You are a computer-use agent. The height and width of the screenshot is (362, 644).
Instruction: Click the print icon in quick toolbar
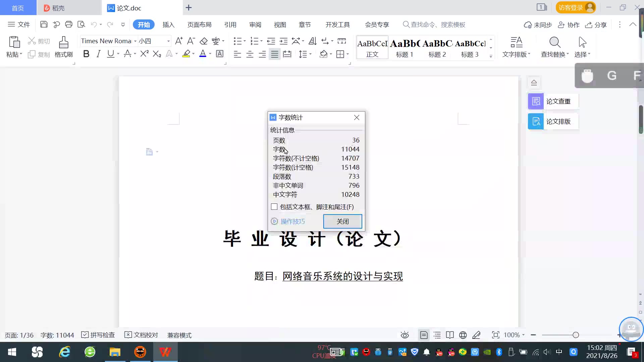[x=69, y=24]
